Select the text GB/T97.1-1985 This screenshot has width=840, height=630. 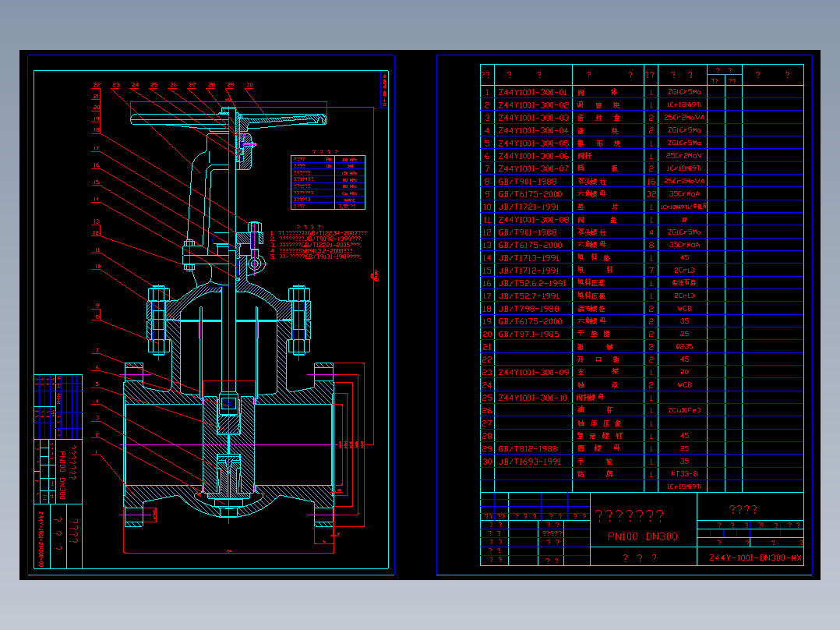click(528, 334)
